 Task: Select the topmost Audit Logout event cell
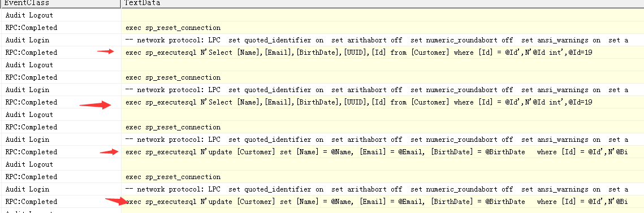62,15
